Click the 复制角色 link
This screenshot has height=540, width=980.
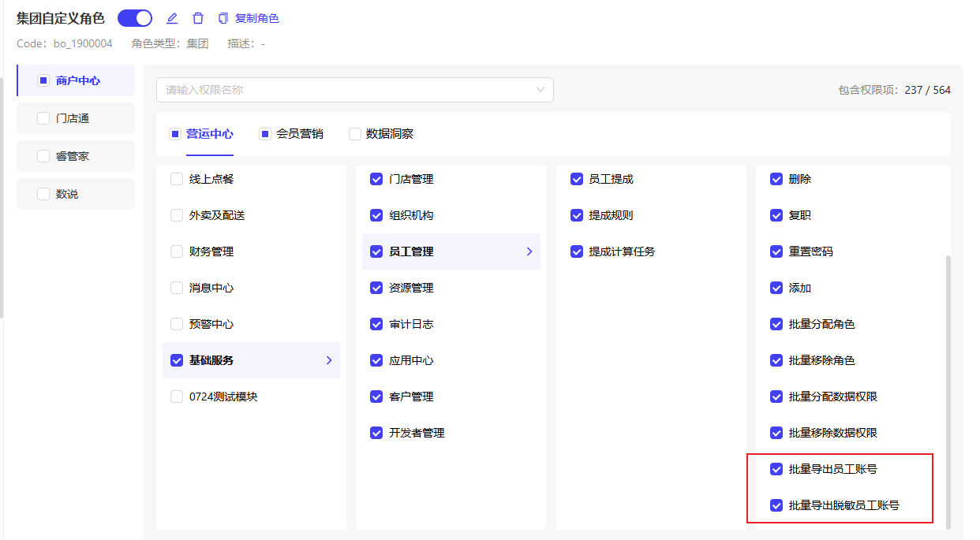(x=257, y=18)
